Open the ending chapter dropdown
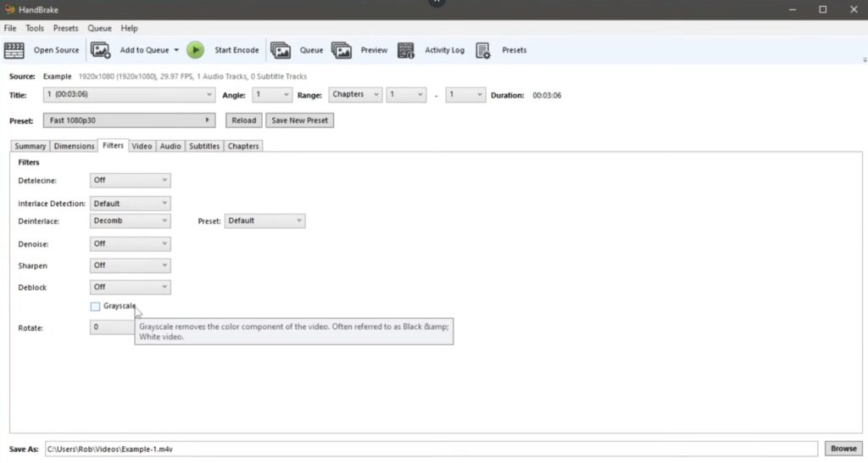 (x=465, y=95)
